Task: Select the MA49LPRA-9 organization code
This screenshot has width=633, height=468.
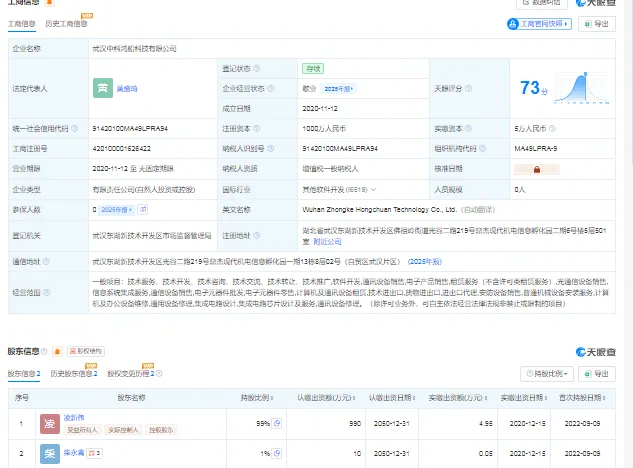Action: click(536, 149)
